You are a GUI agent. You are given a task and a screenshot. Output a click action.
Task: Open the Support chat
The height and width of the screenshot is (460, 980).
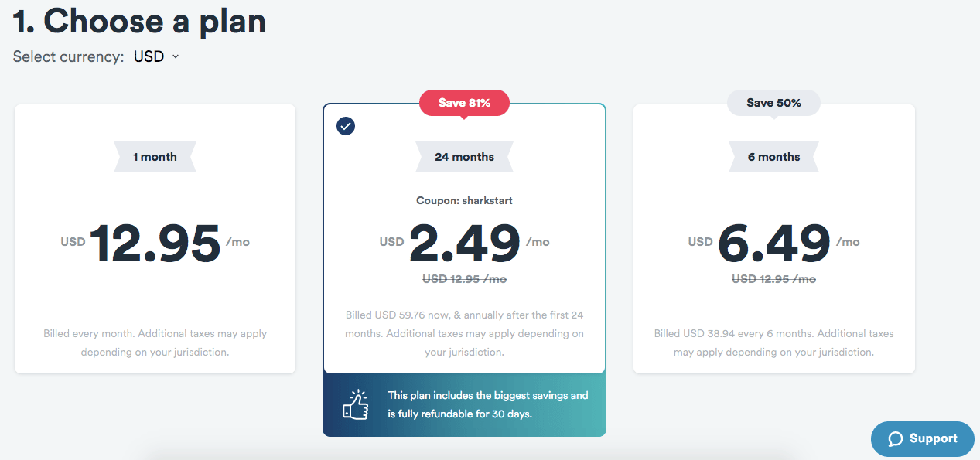pos(922,438)
